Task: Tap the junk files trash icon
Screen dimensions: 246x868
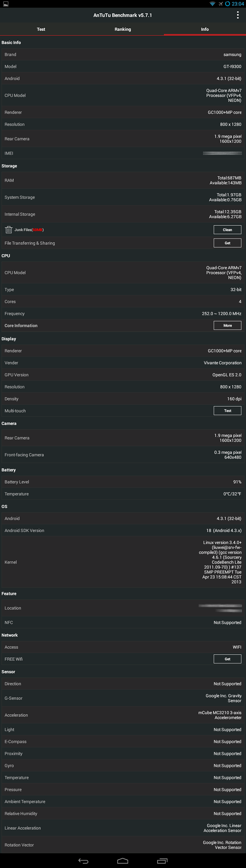Action: tap(8, 230)
